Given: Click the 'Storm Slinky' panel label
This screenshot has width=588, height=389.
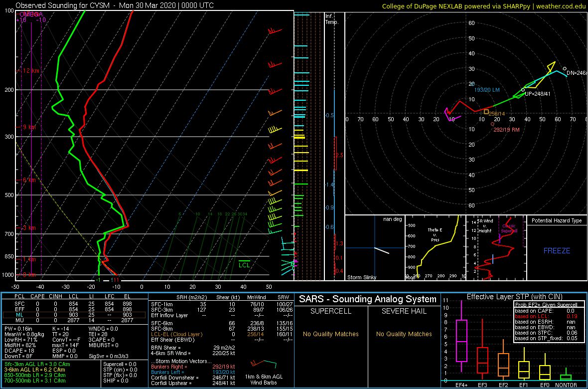Looking at the screenshot, I should coord(361,277).
